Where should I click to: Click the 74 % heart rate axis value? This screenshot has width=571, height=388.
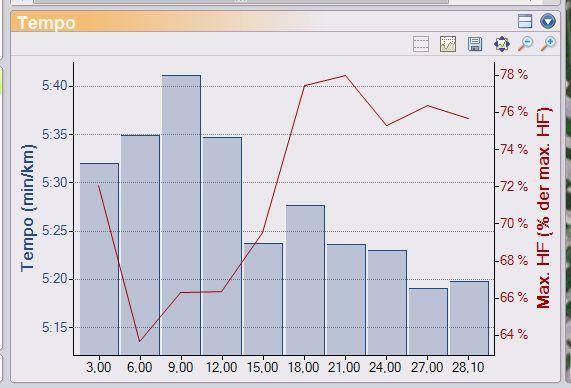point(514,149)
